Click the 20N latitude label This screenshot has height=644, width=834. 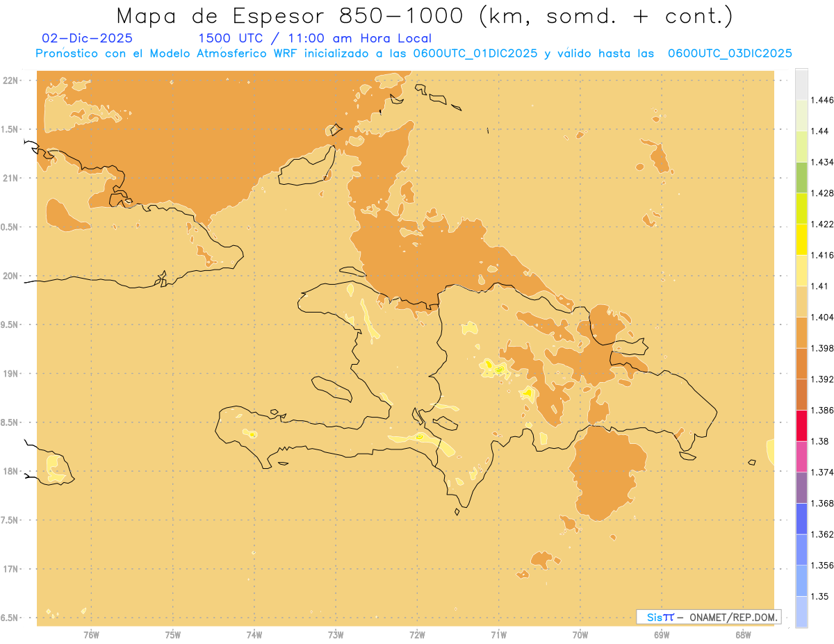(10, 276)
